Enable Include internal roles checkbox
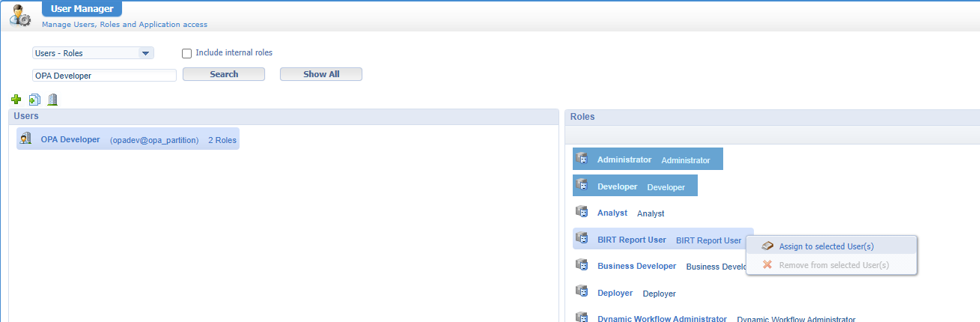Screen dimensions: 980x322 (x=187, y=53)
